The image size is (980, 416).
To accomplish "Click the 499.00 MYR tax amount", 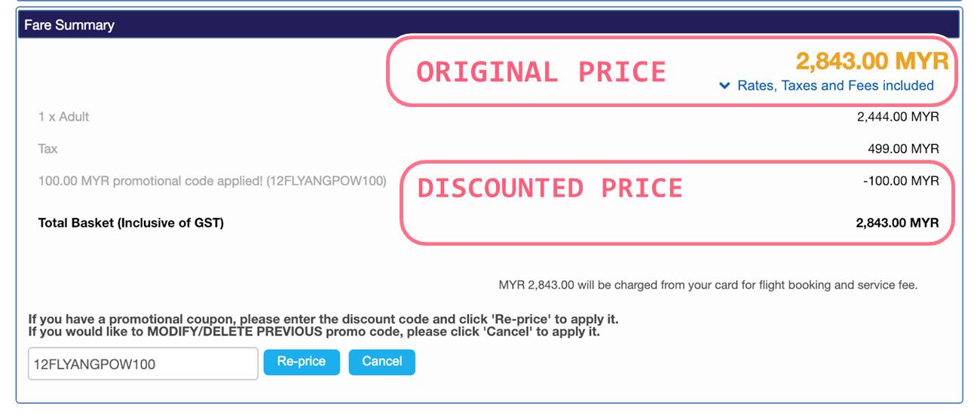I will tap(903, 149).
